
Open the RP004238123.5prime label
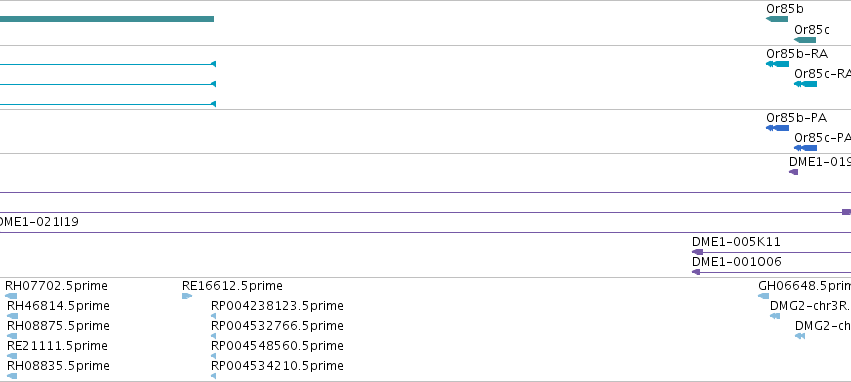click(x=277, y=305)
